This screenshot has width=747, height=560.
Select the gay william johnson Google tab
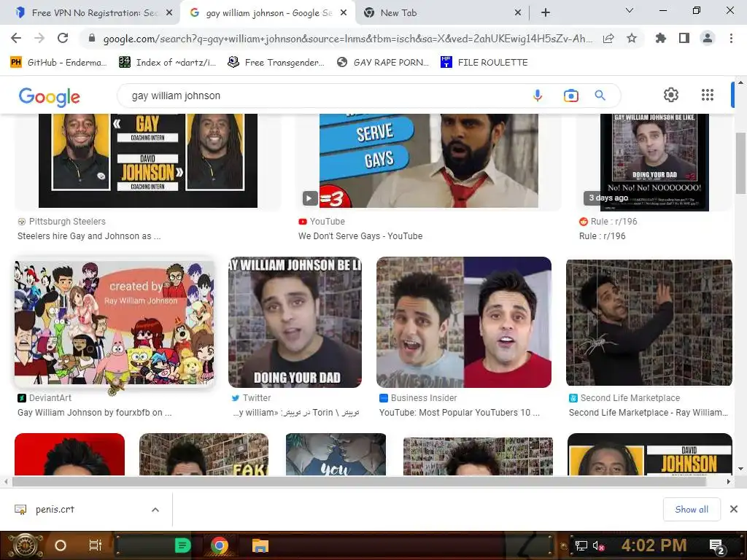267,13
